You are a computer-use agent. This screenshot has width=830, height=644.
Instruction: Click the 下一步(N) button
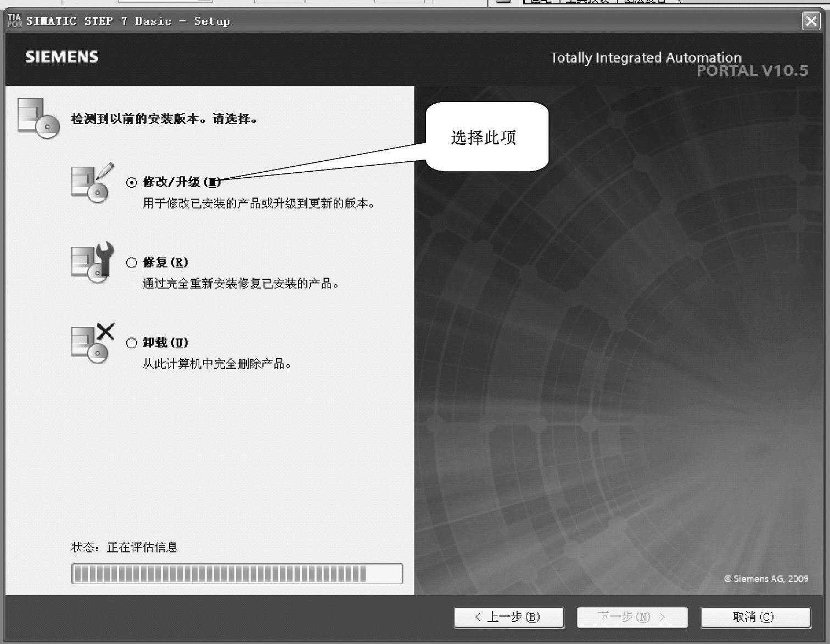click(632, 617)
